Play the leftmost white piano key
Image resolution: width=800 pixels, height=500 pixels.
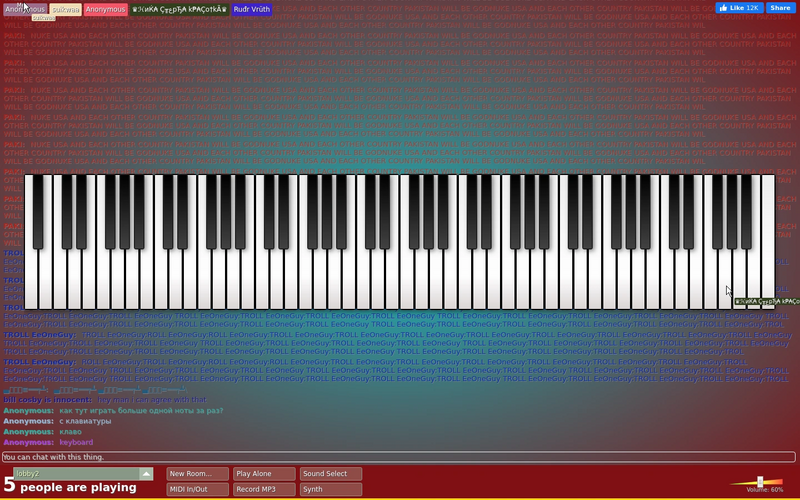(31, 286)
